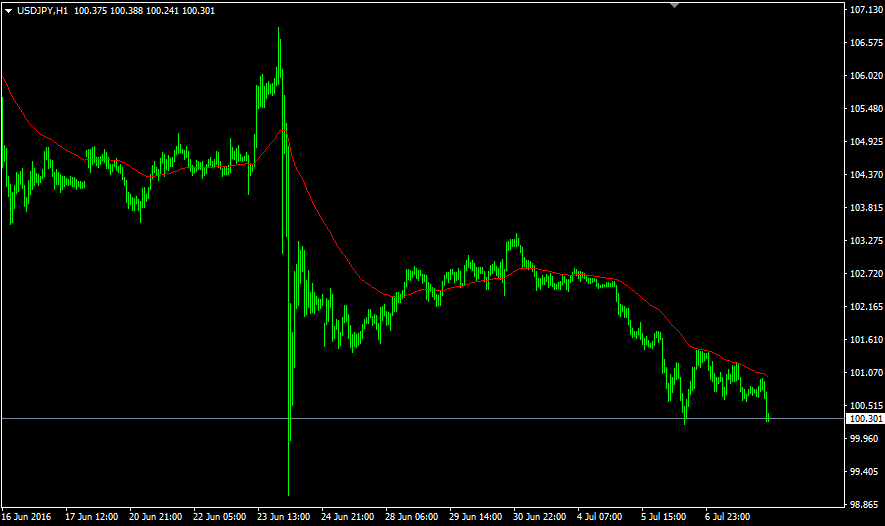The image size is (885, 526).
Task: Click the price scale value 105.480
Action: 866,109
